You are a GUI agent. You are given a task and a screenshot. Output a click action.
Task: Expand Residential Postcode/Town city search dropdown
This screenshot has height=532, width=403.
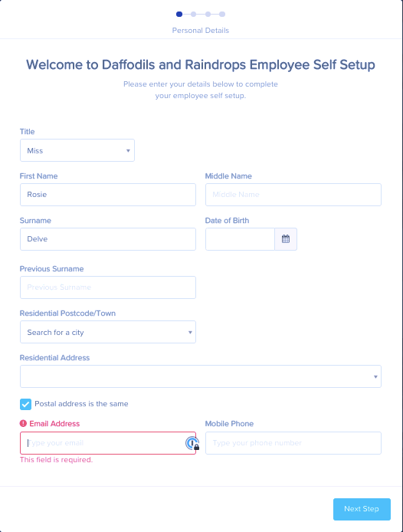click(108, 332)
